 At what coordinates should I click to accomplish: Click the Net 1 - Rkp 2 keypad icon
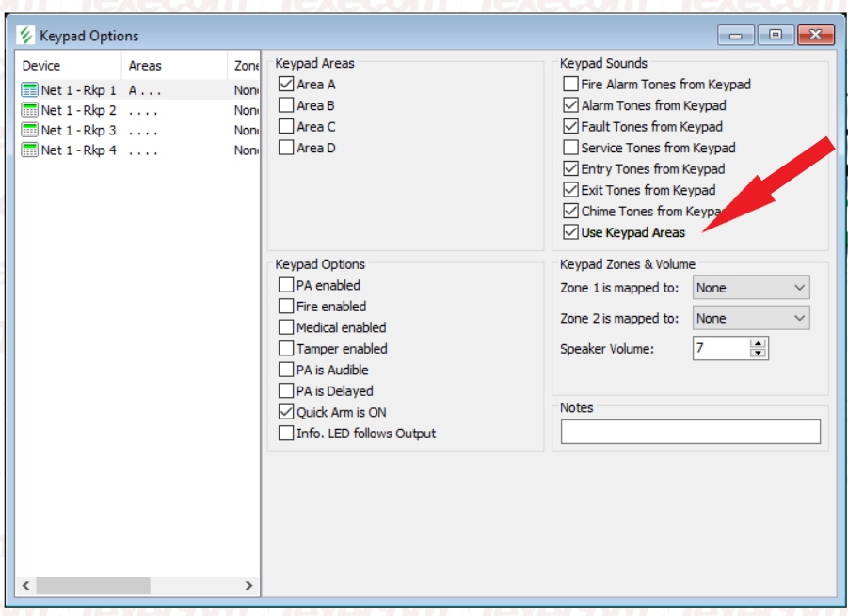30,110
